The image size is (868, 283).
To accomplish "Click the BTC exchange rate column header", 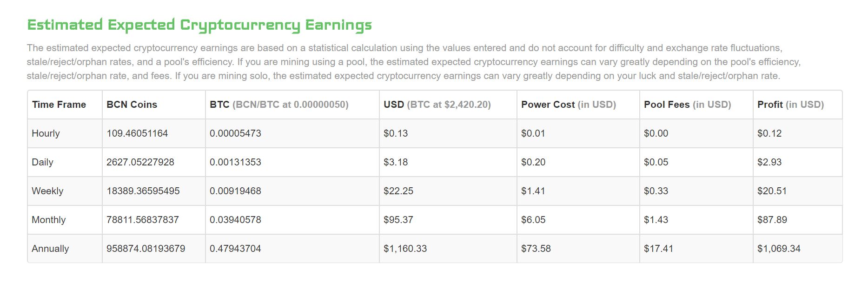I will (x=279, y=105).
